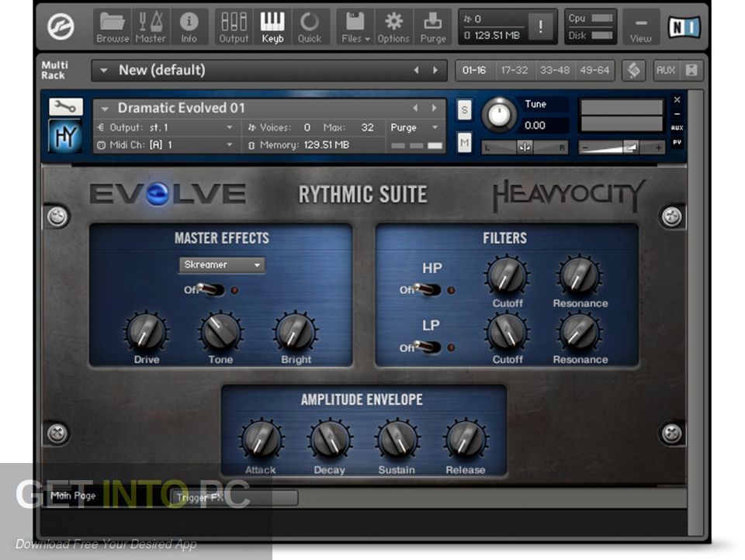Open the Skreamer effect dropdown

pyautogui.click(x=222, y=264)
